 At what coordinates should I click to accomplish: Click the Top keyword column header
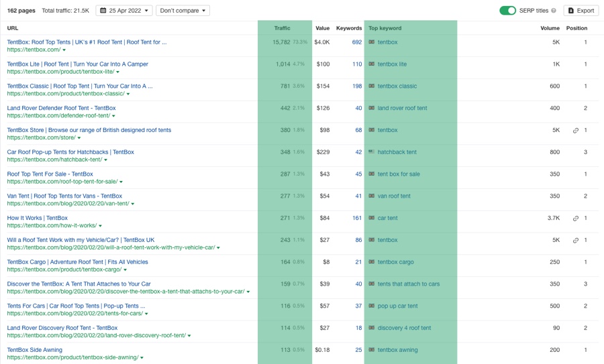[385, 28]
